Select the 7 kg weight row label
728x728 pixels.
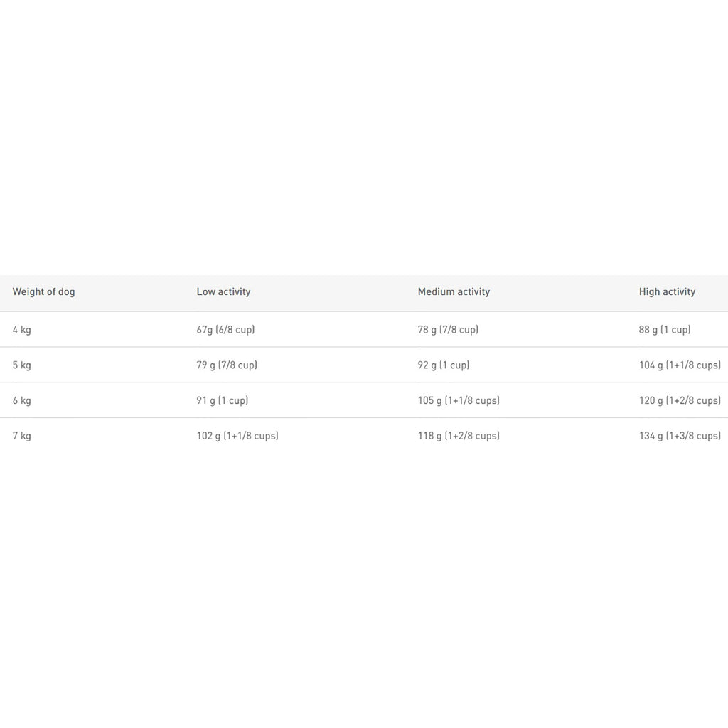pyautogui.click(x=22, y=436)
